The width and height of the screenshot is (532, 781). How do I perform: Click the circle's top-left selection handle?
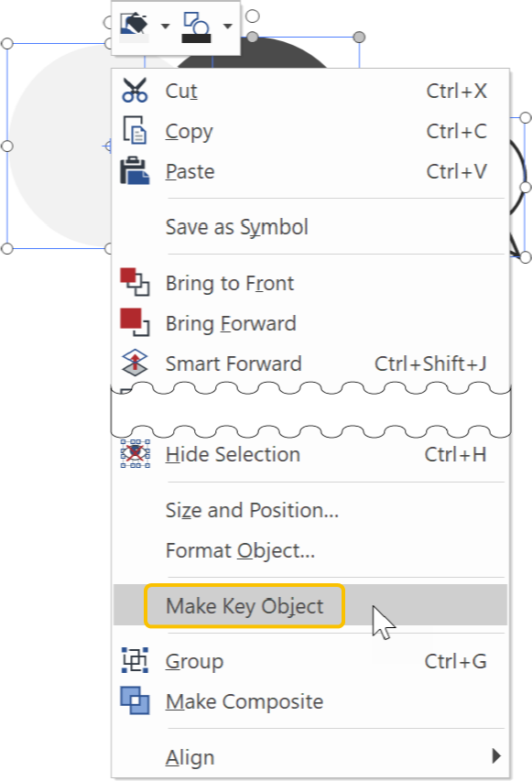[x=8, y=42]
